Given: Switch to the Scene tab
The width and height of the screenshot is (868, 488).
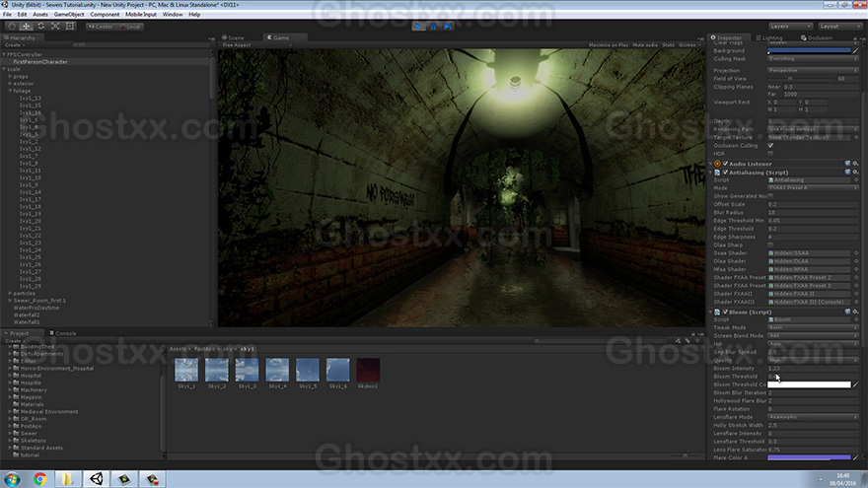Looking at the screenshot, I should click(x=233, y=37).
